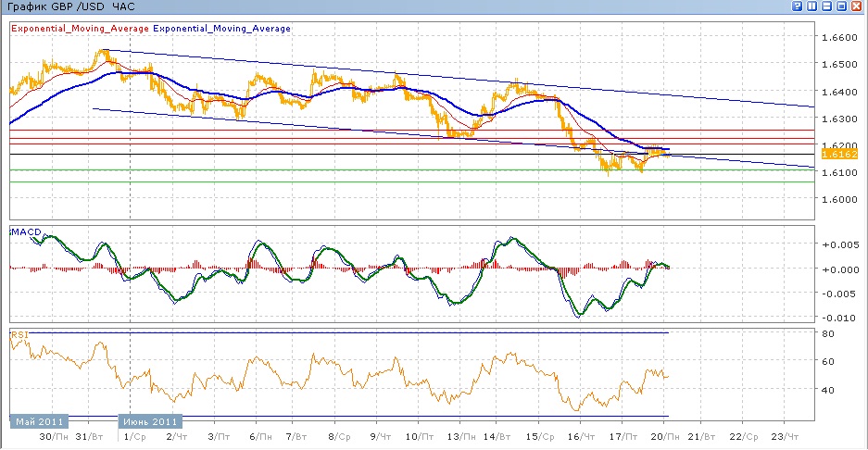Tile windows vertically with the two-column icon

click(812, 6)
